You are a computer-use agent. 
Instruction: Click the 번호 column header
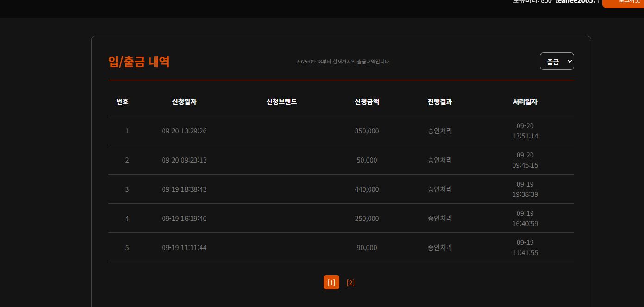122,102
